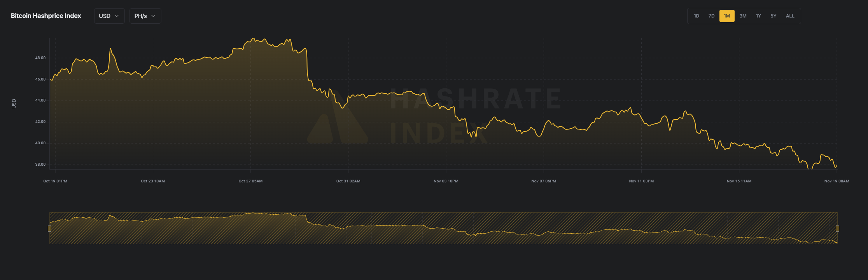Grab the left range selector handle
Image resolution: width=868 pixels, height=280 pixels.
pos(49,228)
